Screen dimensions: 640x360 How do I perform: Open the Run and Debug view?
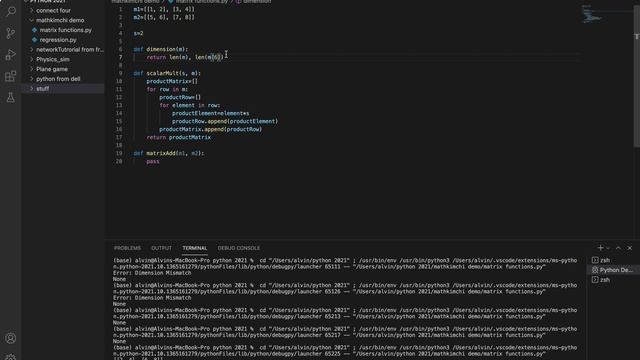click(11, 54)
